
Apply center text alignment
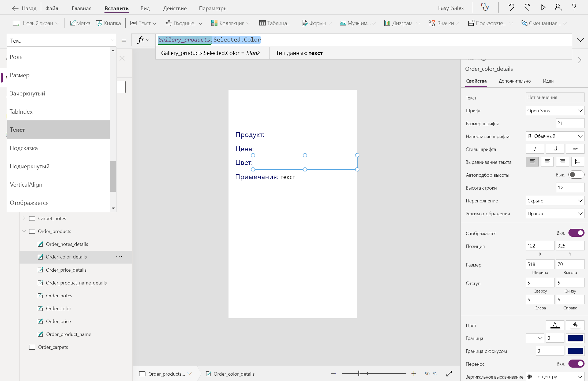tap(547, 162)
